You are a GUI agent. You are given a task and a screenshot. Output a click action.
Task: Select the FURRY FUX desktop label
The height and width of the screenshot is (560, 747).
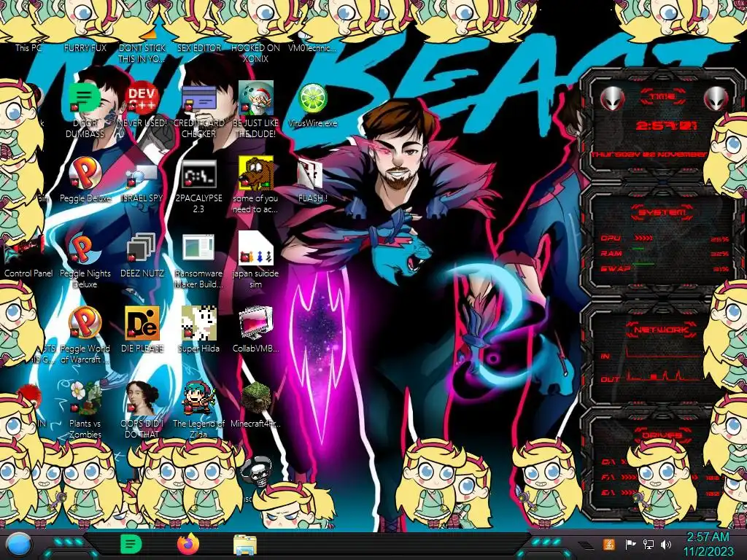click(85, 48)
